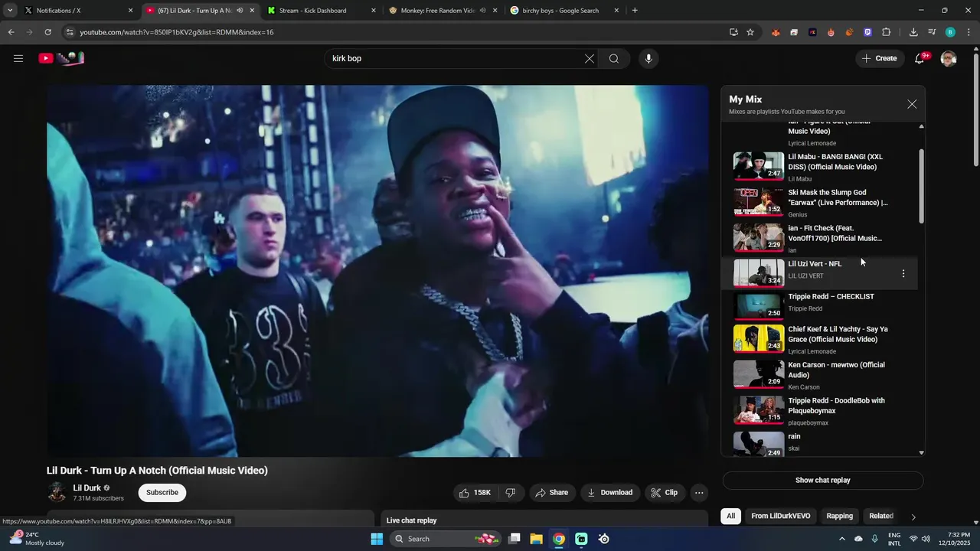Share this video
980x551 pixels.
pyautogui.click(x=552, y=493)
